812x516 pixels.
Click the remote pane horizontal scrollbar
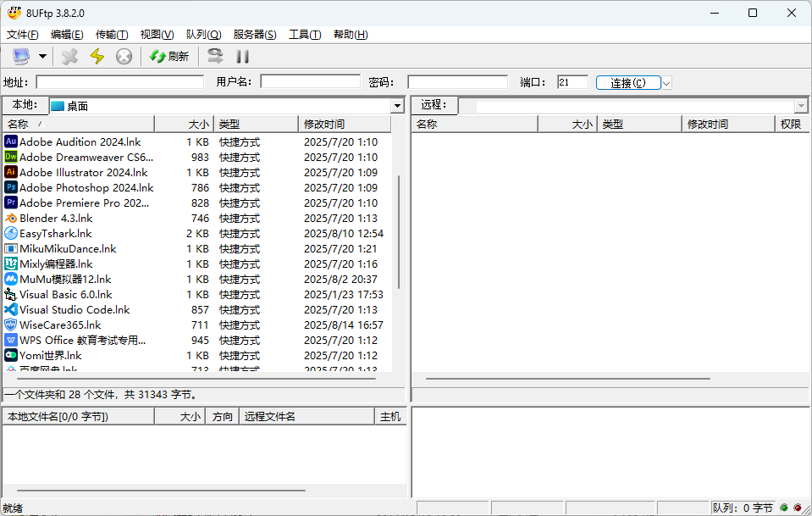[568, 378]
